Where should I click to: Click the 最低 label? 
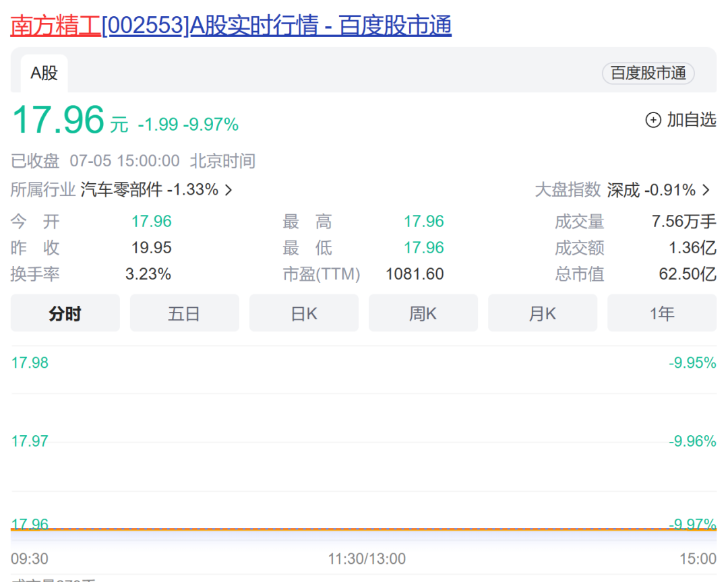[x=307, y=248]
